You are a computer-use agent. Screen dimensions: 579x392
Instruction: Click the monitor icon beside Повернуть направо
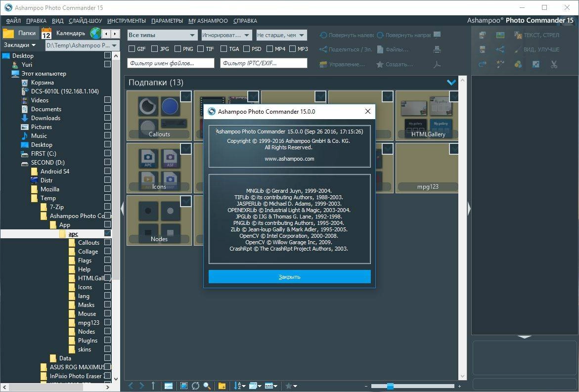437,35
